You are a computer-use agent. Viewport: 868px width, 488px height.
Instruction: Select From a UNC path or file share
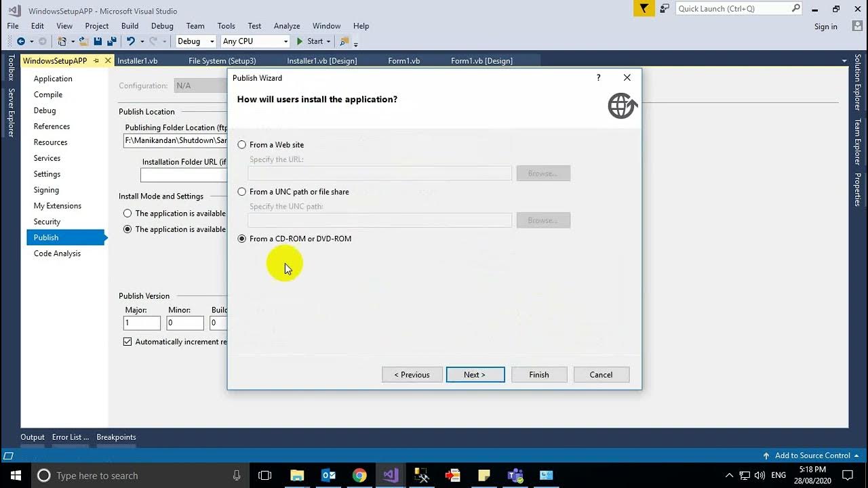[242, 192]
